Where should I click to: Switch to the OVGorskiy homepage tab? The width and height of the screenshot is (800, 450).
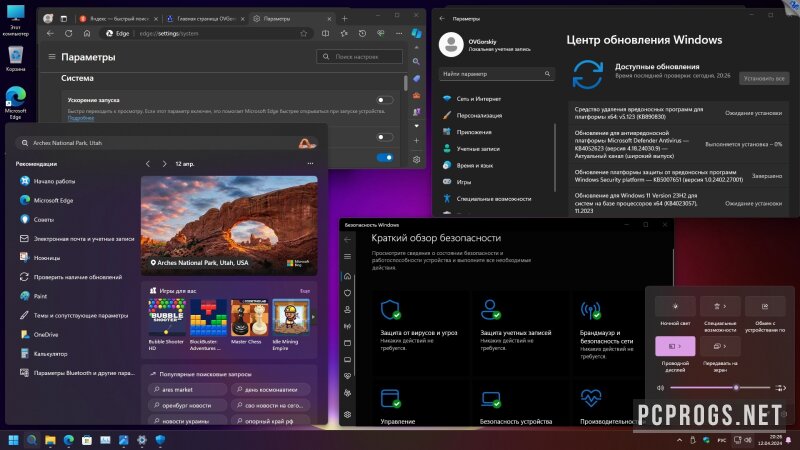(x=206, y=18)
